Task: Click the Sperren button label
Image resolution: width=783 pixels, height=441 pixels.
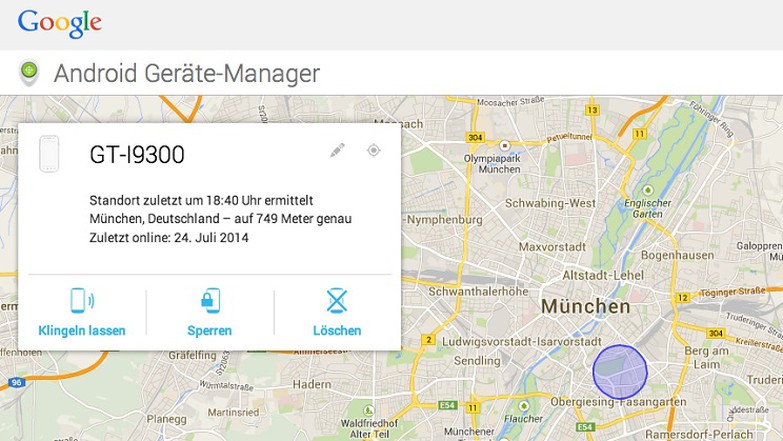Action: 210,331
